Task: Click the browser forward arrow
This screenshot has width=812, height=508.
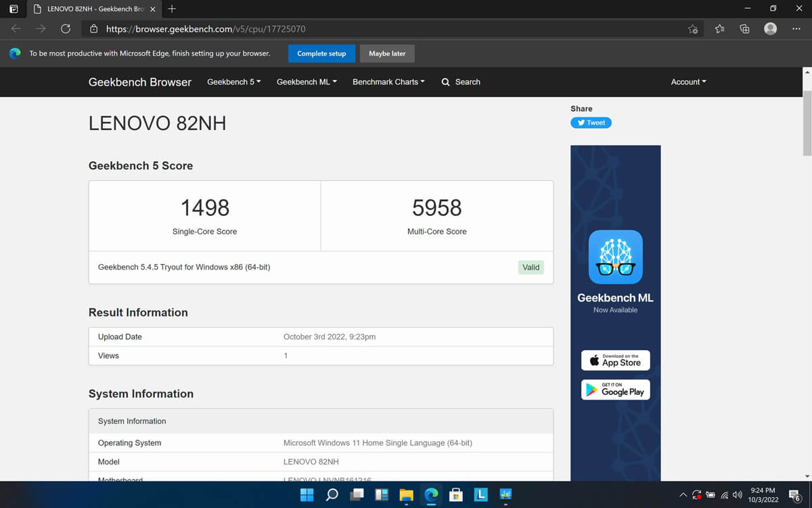Action: [x=41, y=28]
